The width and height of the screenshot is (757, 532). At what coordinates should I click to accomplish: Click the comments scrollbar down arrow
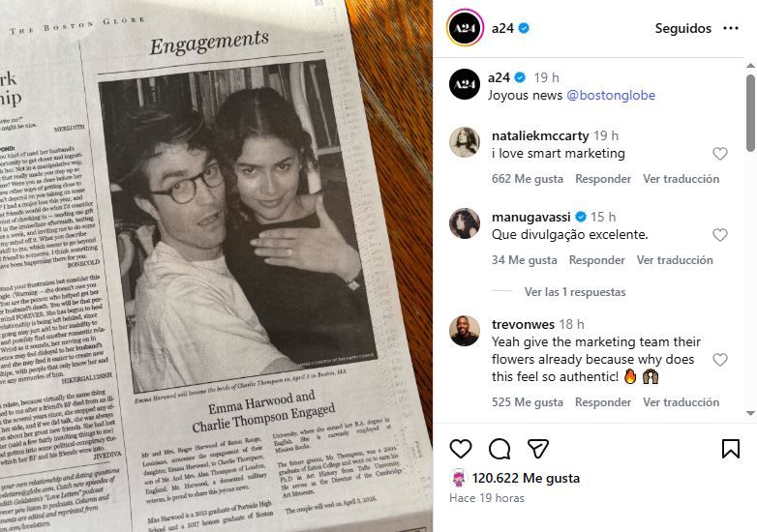point(750,413)
